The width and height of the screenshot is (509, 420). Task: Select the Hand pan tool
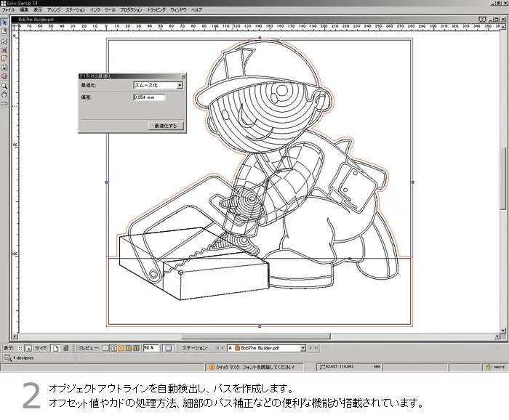(x=4, y=94)
